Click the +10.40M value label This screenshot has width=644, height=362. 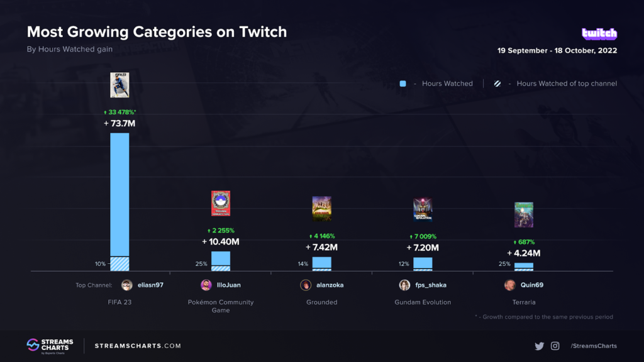click(221, 242)
